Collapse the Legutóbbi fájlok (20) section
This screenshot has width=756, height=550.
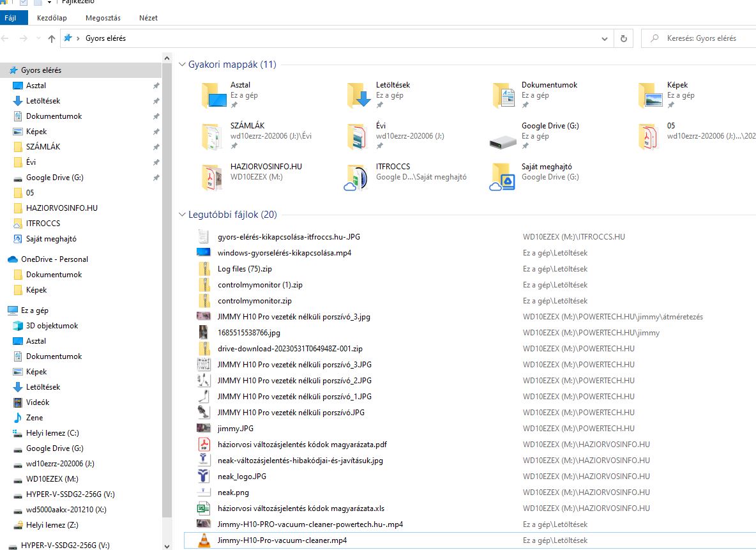183,215
